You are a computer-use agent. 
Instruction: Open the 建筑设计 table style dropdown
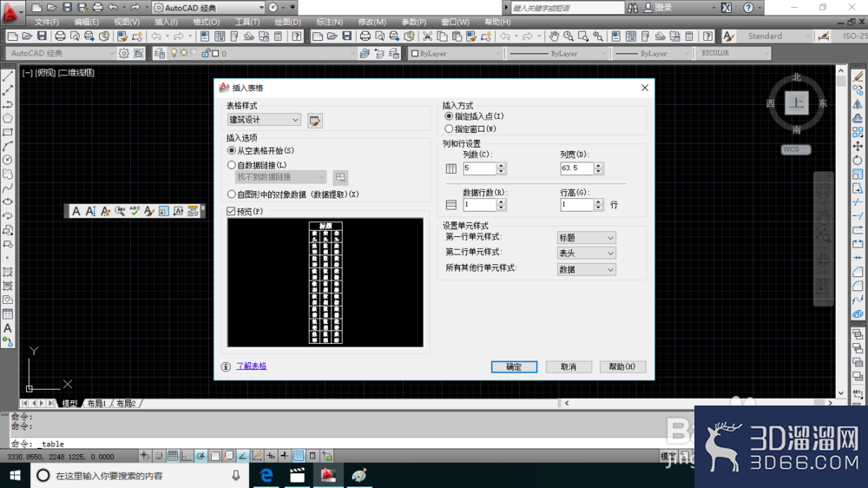coord(264,120)
